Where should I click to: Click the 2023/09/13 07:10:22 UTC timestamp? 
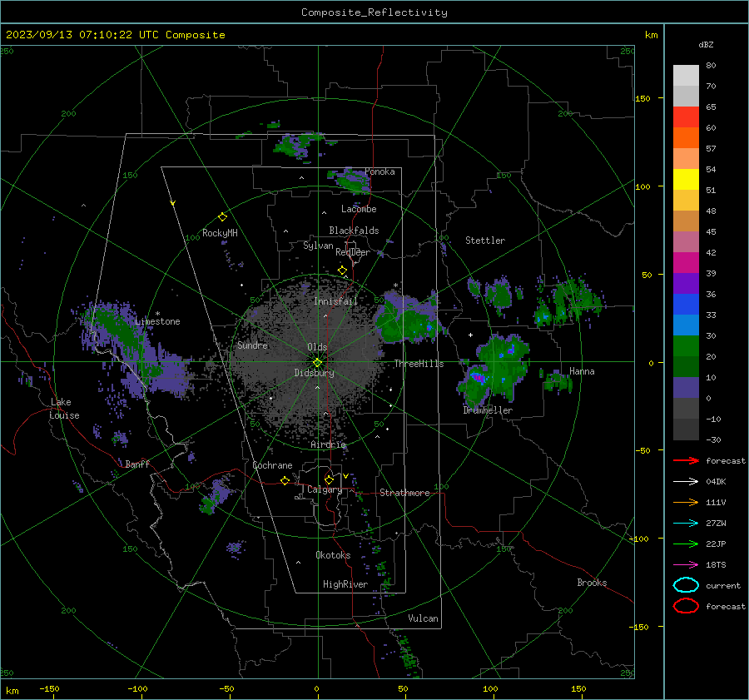76,35
